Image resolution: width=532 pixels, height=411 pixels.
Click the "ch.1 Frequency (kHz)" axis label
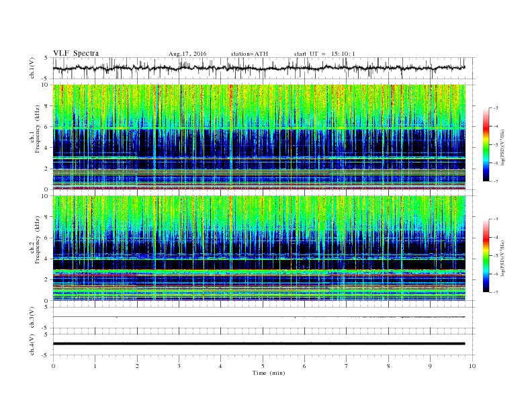point(35,129)
